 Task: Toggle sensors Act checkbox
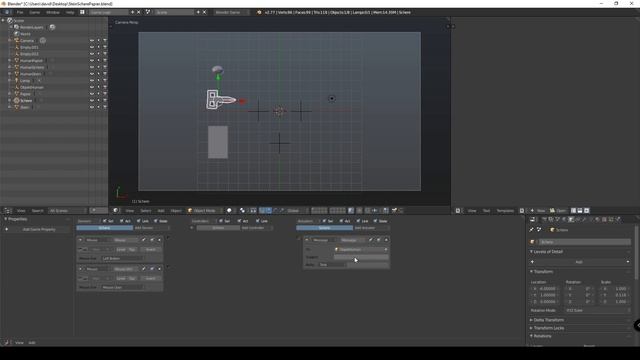[x=122, y=221]
